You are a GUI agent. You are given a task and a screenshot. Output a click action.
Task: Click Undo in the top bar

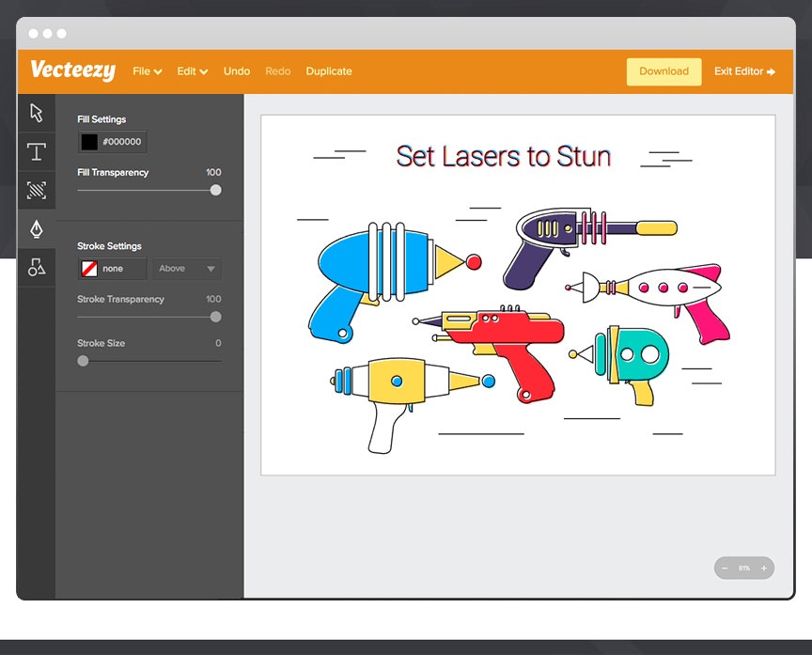[237, 71]
